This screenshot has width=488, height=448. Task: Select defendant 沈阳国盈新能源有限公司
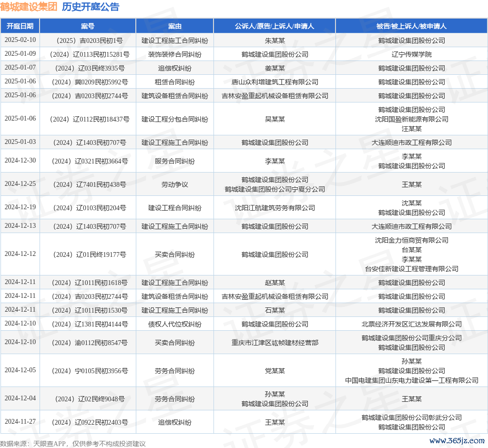click(411, 119)
